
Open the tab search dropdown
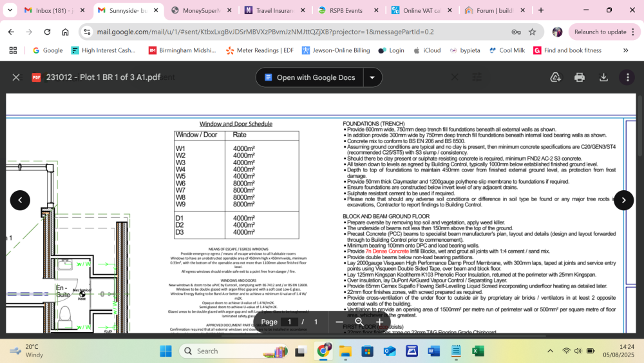[10, 10]
